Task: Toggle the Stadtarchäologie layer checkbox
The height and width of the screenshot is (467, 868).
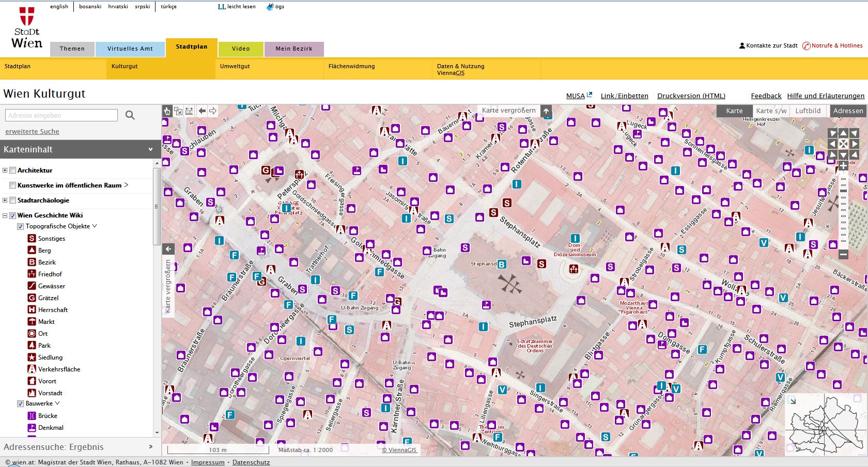Action: tap(12, 200)
